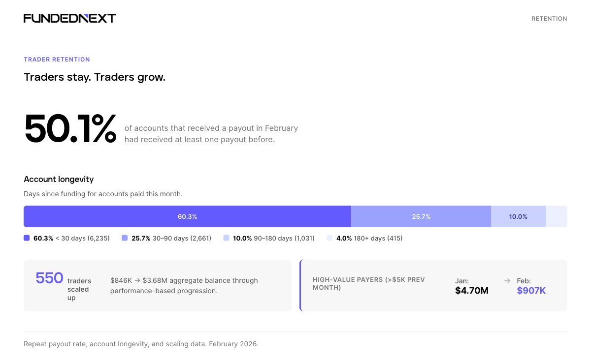
Task: Click the 90–180 days legend swatch
Action: click(226, 238)
